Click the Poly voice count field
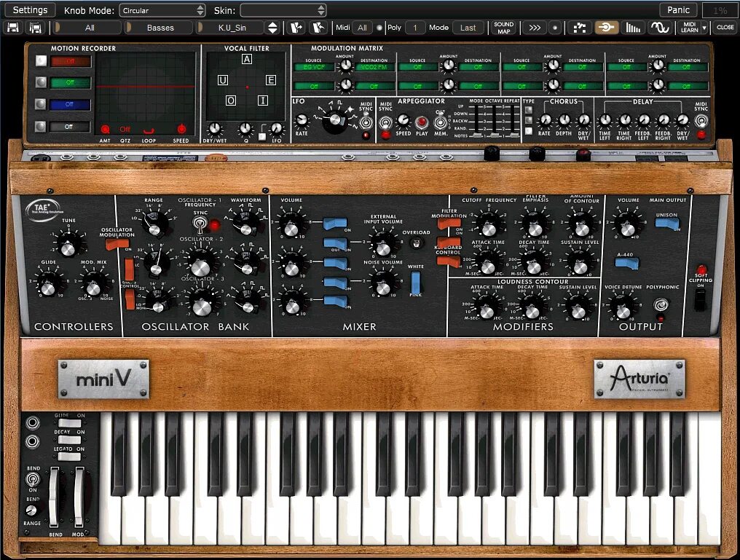740x560 pixels. (x=415, y=28)
